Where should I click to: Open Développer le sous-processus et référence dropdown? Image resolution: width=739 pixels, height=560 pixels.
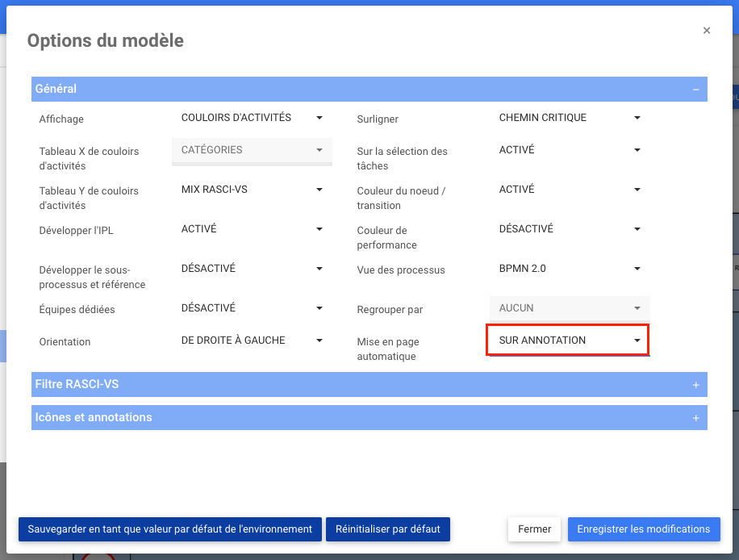253,270
